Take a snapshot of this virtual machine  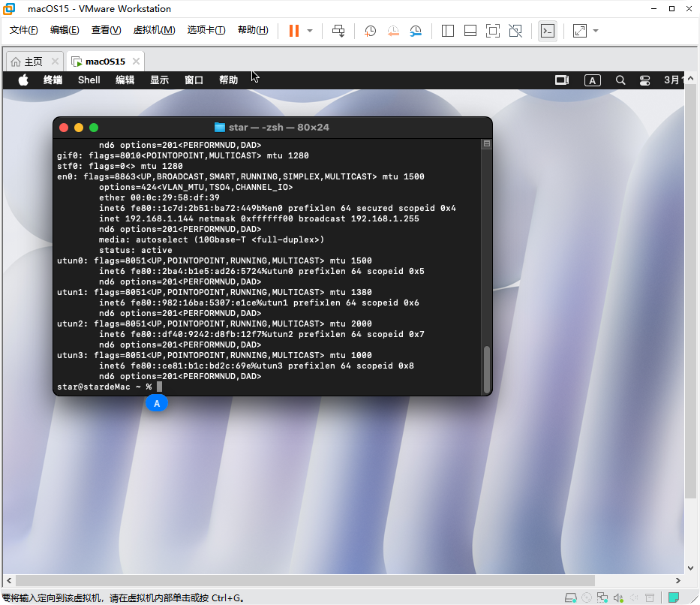tap(369, 31)
